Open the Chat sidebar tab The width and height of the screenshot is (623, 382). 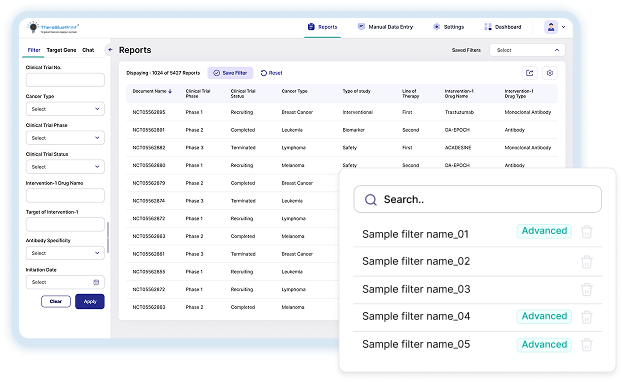point(88,50)
